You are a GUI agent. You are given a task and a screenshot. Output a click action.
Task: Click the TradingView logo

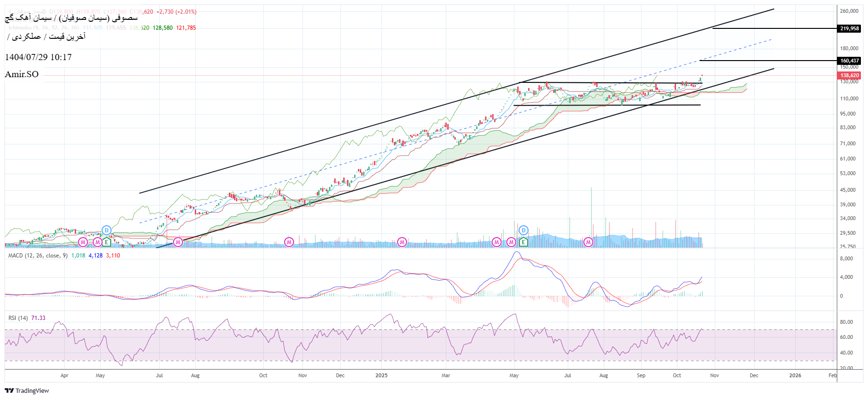point(27,390)
